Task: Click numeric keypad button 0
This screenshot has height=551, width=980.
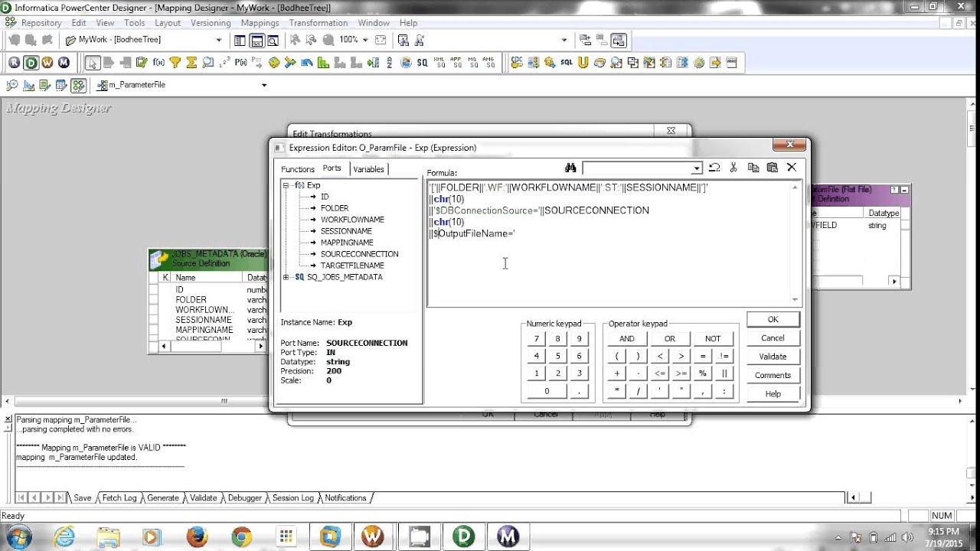Action: (547, 391)
